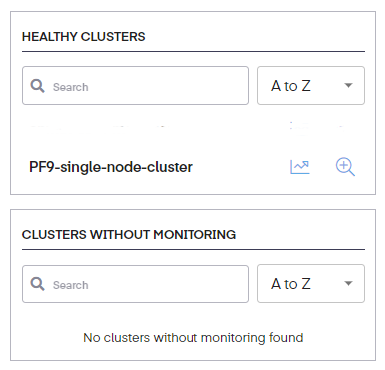Click the Search placeholder text in Healthy Clusters
The image size is (385, 370).
[71, 87]
